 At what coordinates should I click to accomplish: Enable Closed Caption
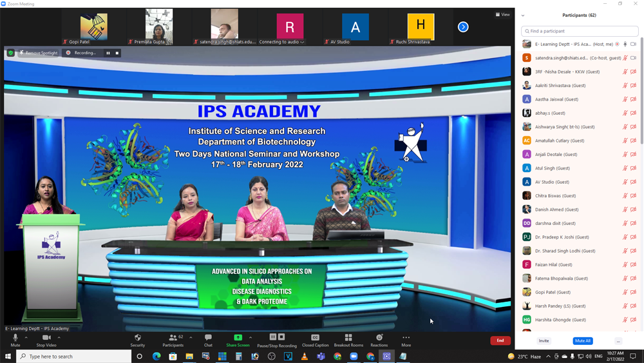click(x=315, y=340)
